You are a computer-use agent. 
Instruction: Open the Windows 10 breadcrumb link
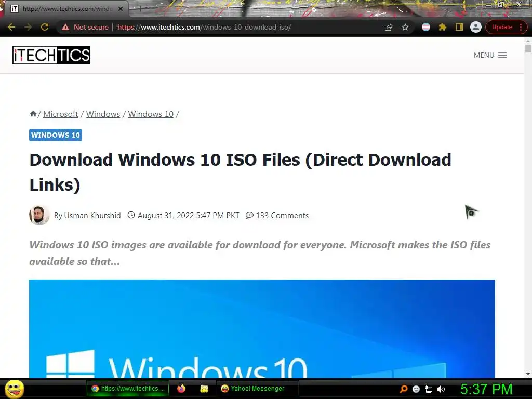click(x=151, y=114)
